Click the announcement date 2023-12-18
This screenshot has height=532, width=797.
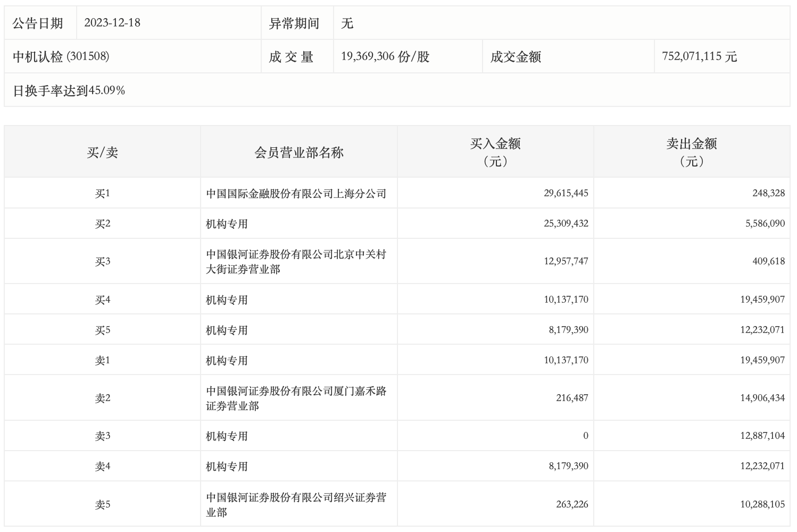(x=112, y=23)
